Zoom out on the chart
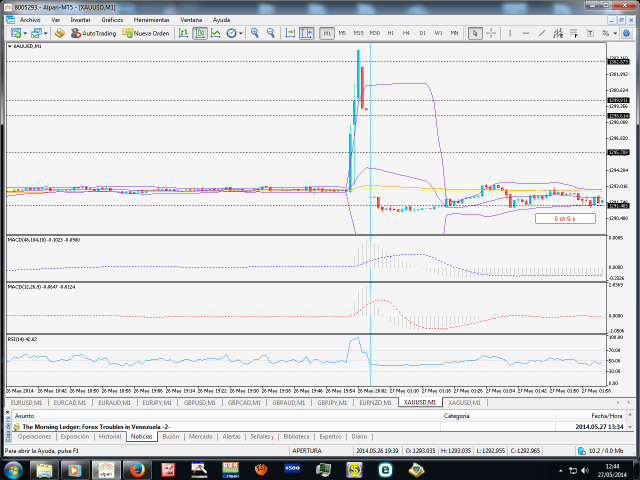 [x=271, y=33]
